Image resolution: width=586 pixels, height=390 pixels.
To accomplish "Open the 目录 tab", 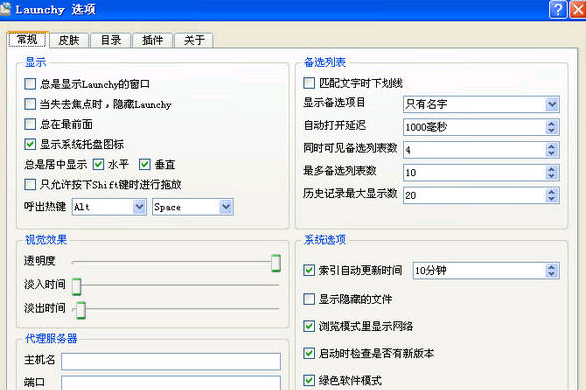I will click(111, 40).
